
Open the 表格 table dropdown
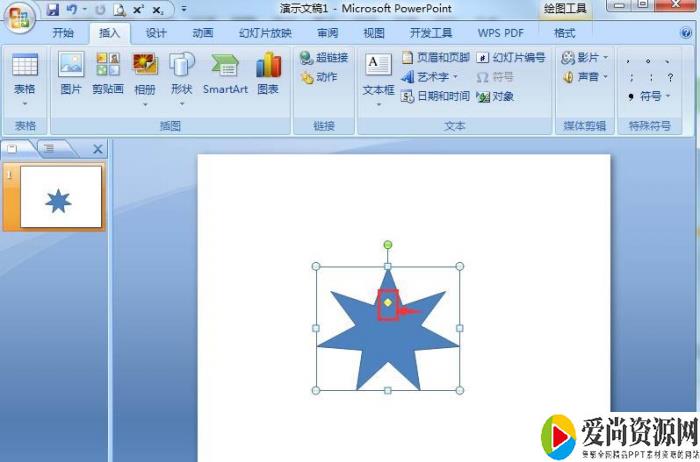click(25, 74)
